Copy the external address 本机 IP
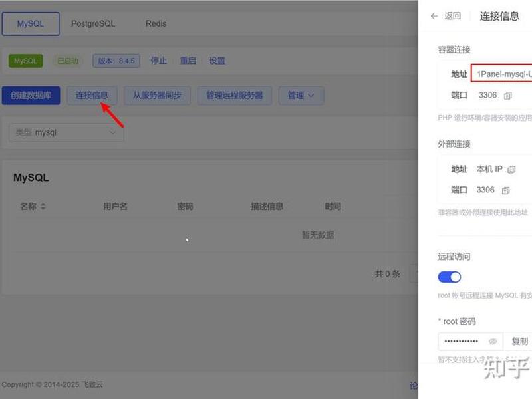 511,170
